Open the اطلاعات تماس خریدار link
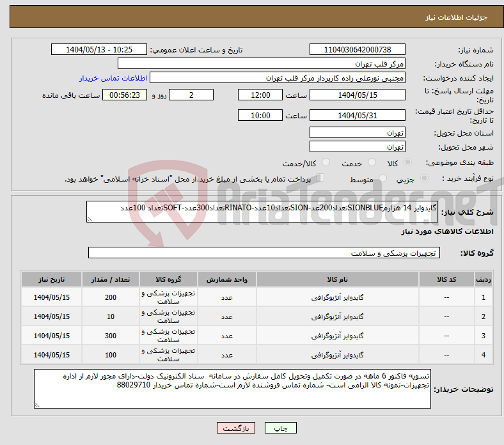 [x=113, y=78]
